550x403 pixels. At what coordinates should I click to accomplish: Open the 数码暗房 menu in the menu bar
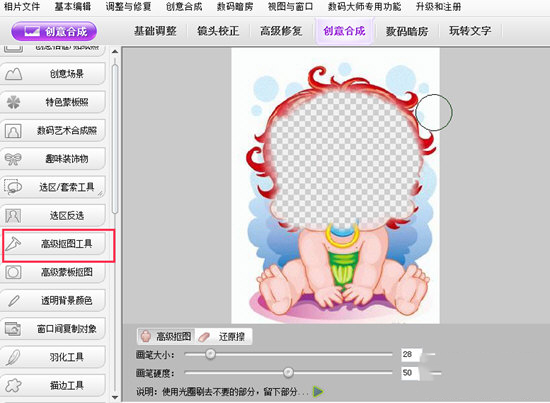[x=235, y=7]
